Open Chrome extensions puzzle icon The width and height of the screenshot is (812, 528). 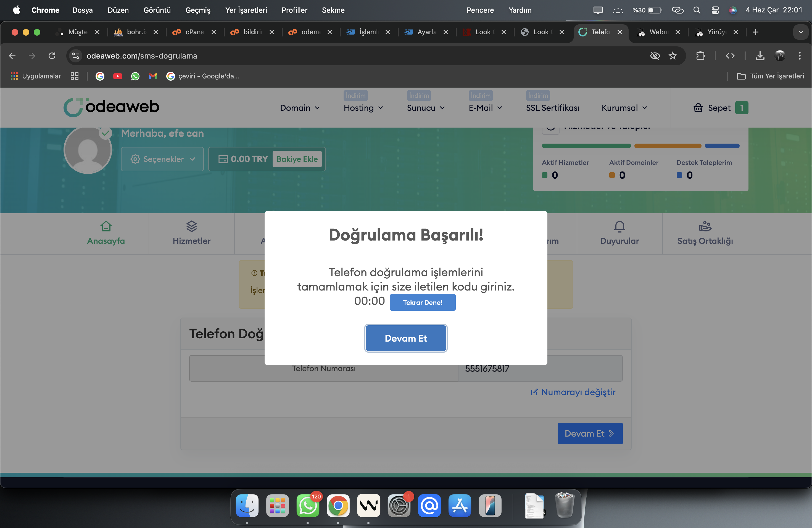pyautogui.click(x=700, y=56)
